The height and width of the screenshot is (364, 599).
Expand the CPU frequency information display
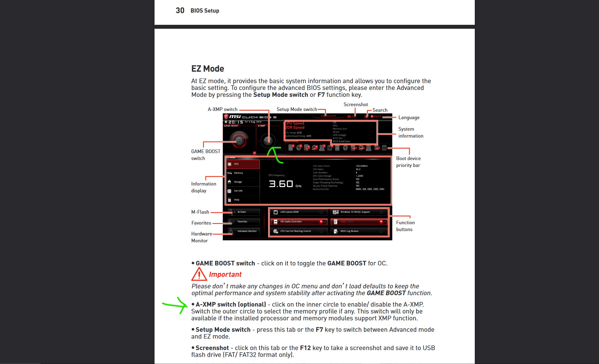(242, 163)
